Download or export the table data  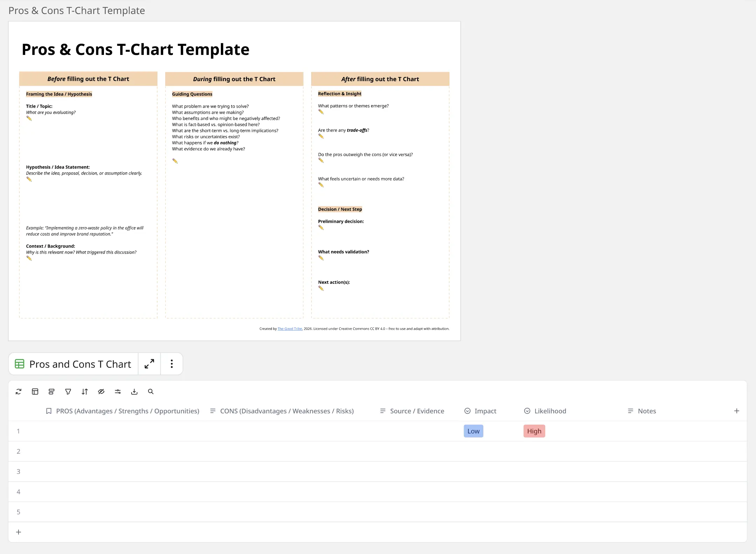(x=134, y=391)
